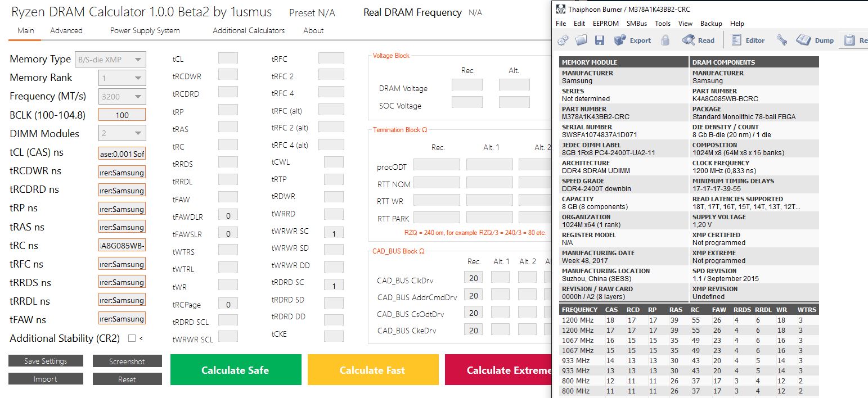Click the Save Settings button
The image size is (868, 398).
pyautogui.click(x=46, y=361)
